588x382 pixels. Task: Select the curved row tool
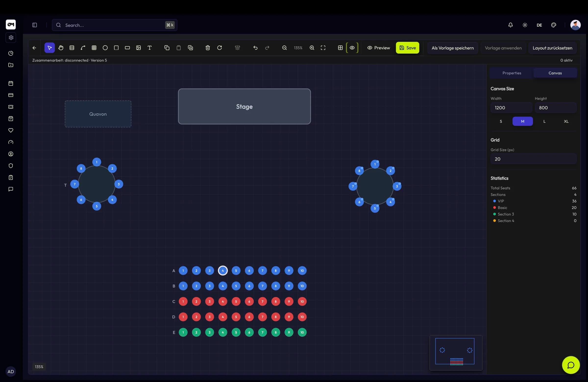[x=83, y=48]
